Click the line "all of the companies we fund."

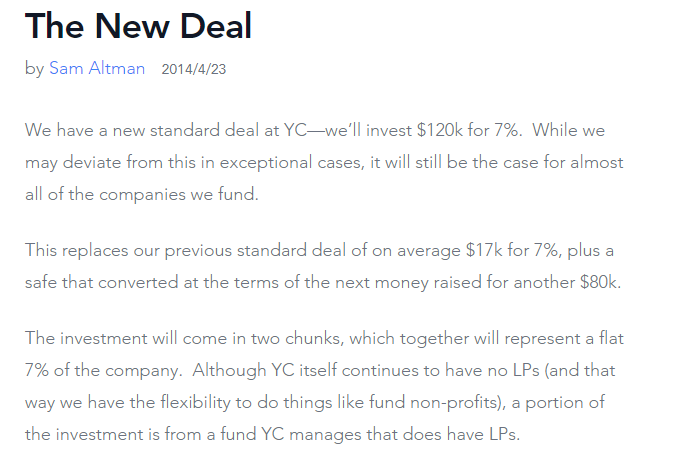tap(142, 194)
